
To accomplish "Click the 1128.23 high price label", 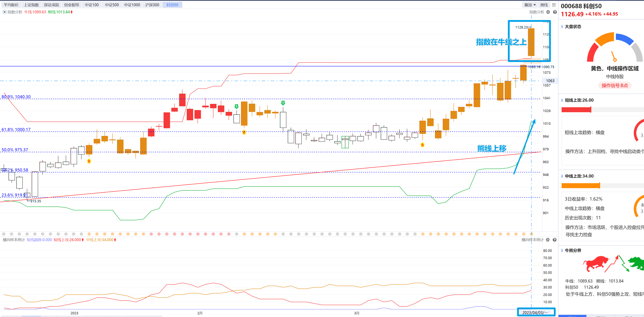I will pos(521,27).
